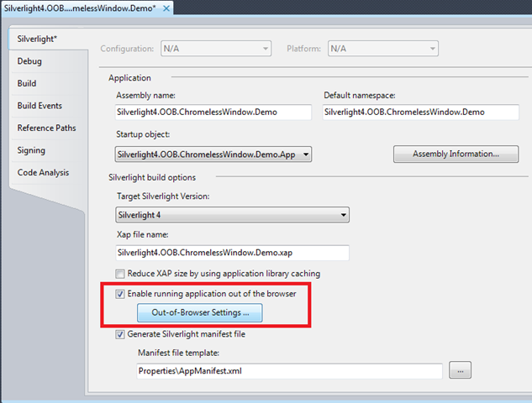Click the Default namespace label

click(360, 96)
